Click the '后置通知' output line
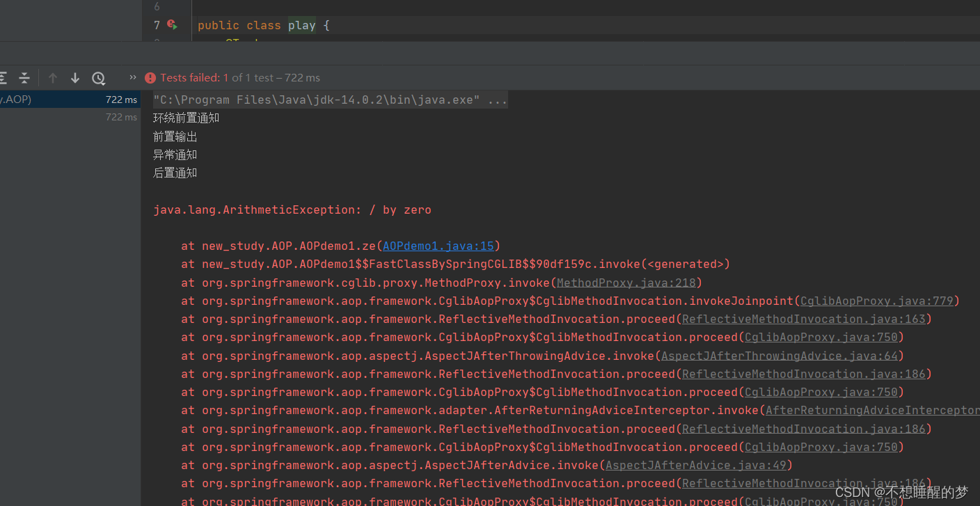This screenshot has width=980, height=506. [x=175, y=173]
